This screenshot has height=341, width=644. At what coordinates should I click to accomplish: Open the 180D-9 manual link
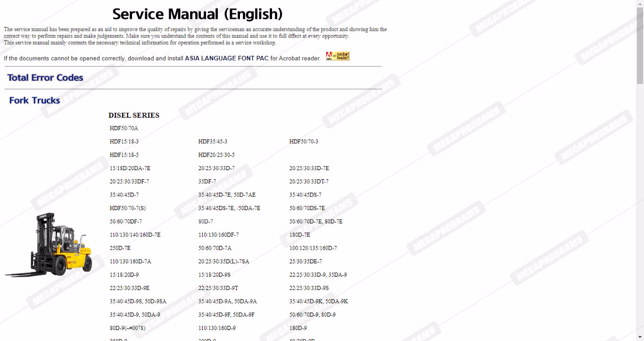298,328
